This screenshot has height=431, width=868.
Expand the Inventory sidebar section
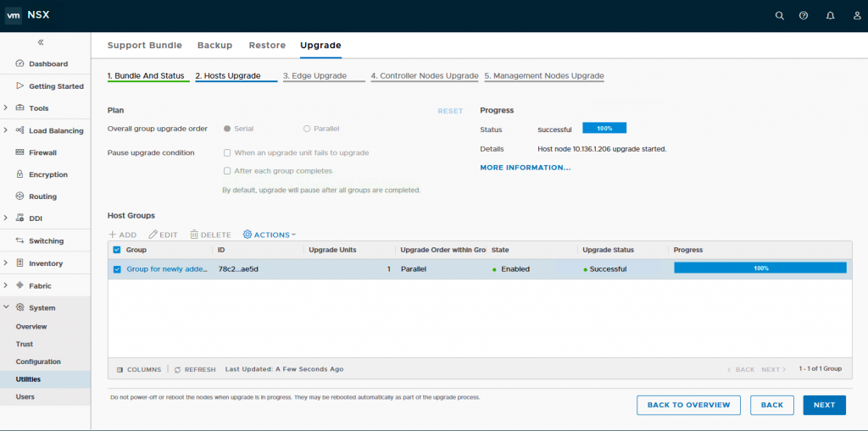5,263
